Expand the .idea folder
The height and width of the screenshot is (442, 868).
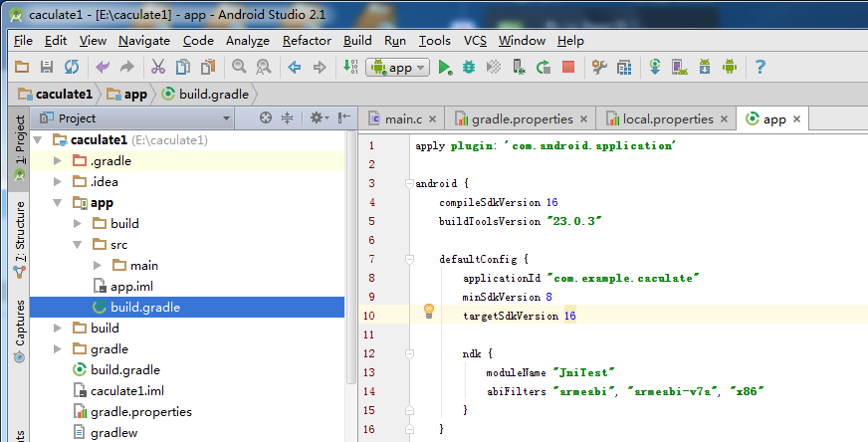(x=57, y=181)
